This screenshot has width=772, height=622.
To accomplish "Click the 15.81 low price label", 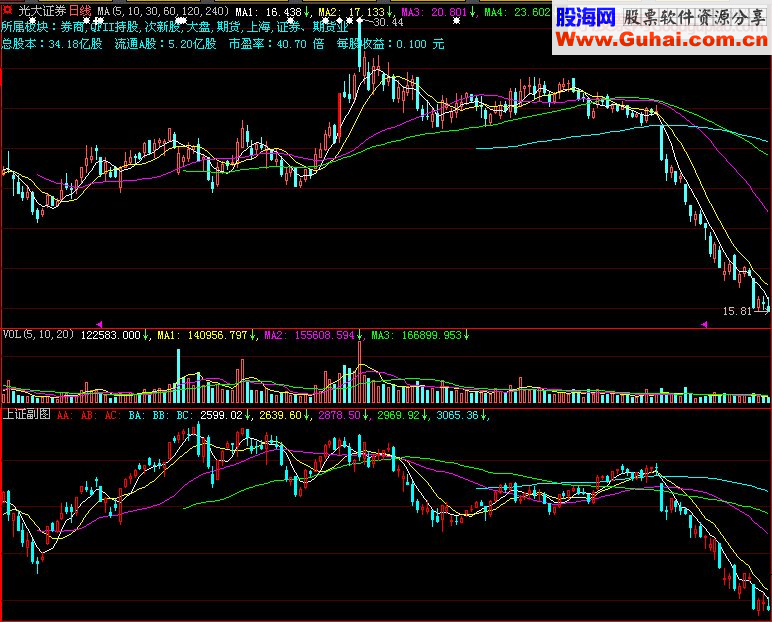I will click(x=737, y=311).
